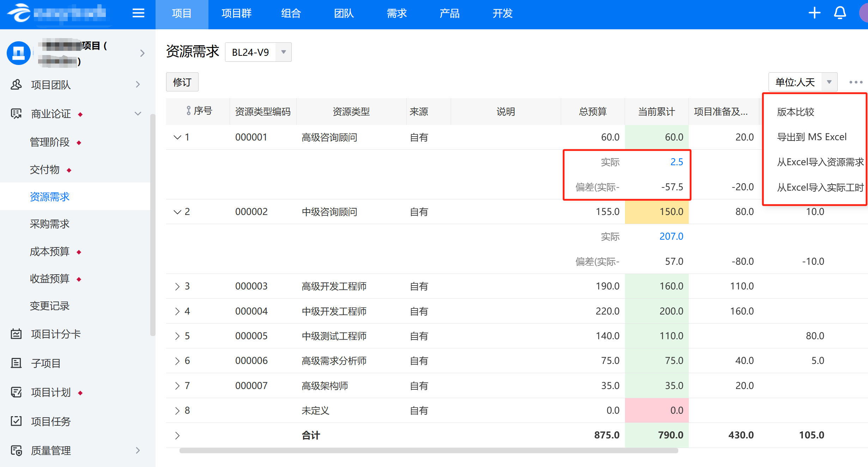
Task: Expand row 3 高级开发工程师
Action: click(177, 286)
